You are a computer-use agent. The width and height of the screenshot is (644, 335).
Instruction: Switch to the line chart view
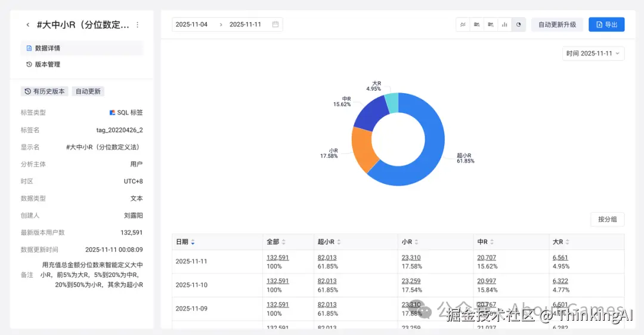[463, 24]
